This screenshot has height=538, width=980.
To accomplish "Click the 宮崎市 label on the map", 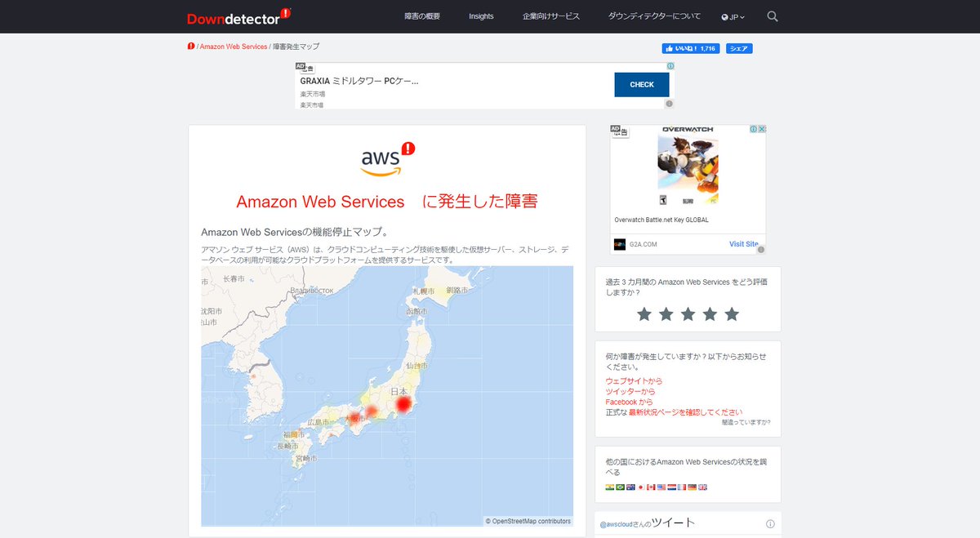I will click(x=306, y=459).
